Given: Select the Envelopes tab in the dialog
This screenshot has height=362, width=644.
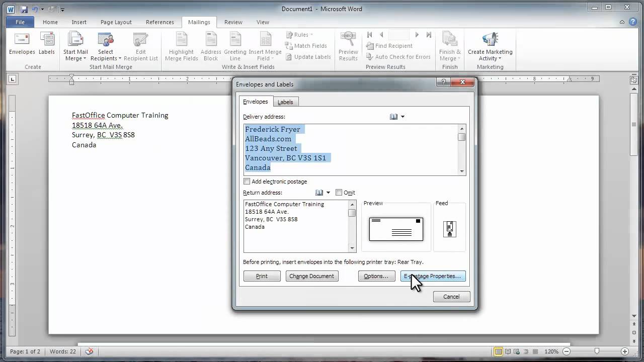Looking at the screenshot, I should coord(256,102).
